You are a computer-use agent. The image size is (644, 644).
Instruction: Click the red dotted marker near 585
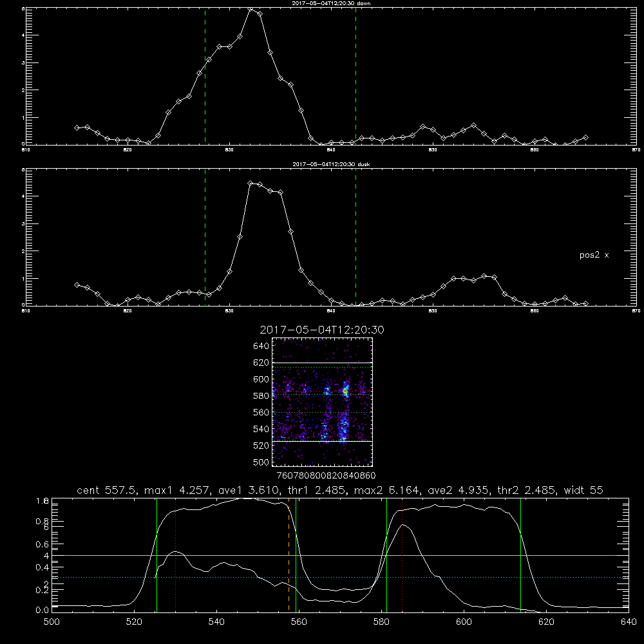[402, 554]
